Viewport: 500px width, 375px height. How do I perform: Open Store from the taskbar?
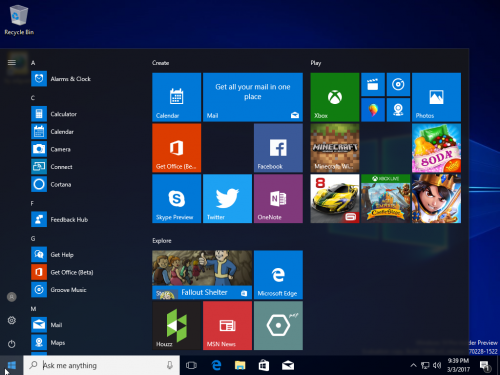pyautogui.click(x=264, y=365)
